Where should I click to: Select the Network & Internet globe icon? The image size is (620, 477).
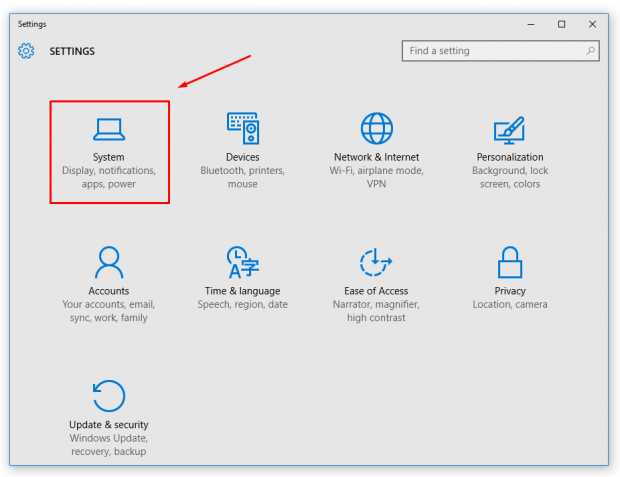[x=376, y=128]
